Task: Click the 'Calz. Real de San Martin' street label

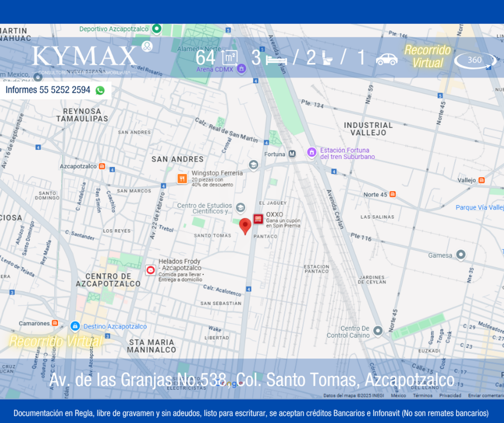Action: pos(226,130)
